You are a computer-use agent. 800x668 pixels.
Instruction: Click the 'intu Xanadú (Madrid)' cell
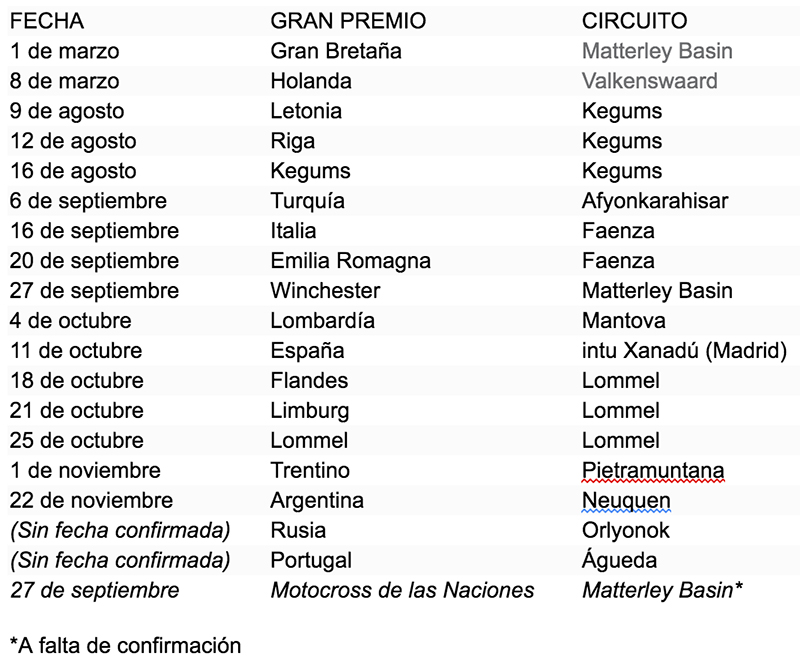pos(685,351)
